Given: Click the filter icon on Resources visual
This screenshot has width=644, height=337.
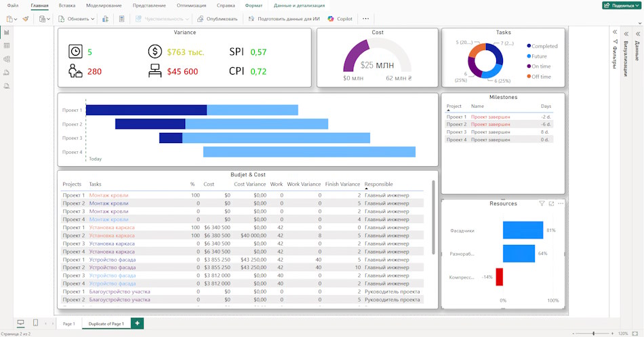Looking at the screenshot, I should pyautogui.click(x=542, y=203).
